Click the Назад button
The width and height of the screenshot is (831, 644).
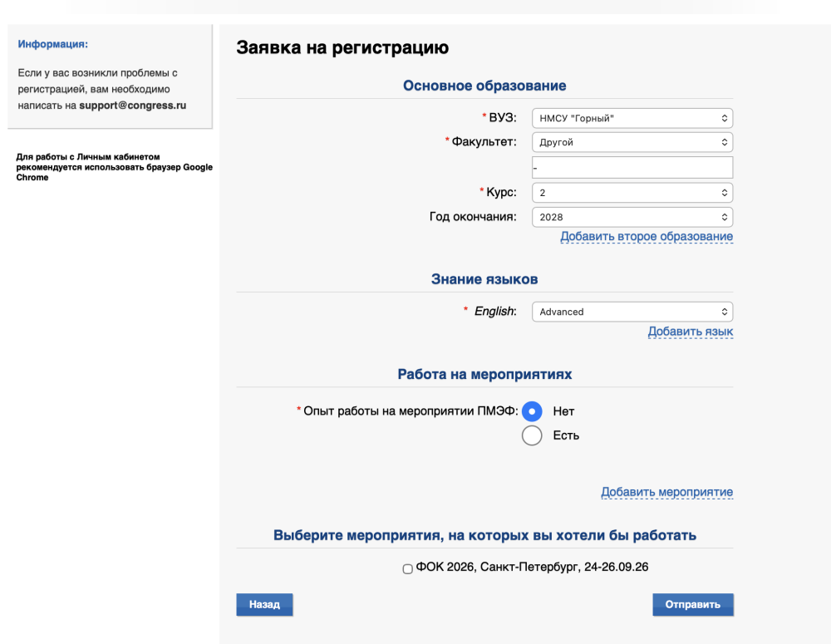[264, 604]
